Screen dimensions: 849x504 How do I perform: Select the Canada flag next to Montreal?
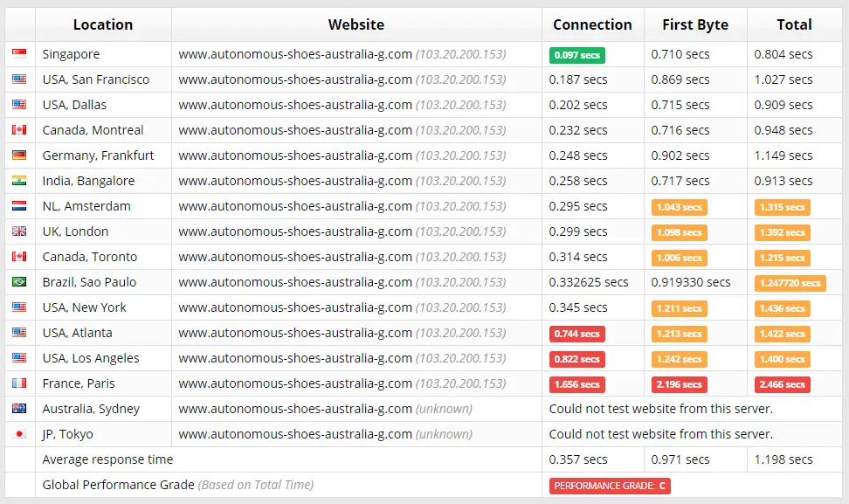(19, 129)
